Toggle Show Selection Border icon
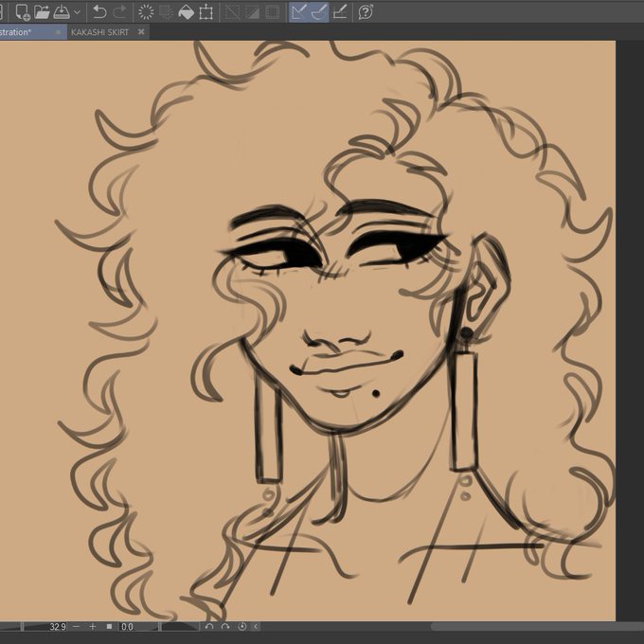Viewport: 644px width, 644px height. (x=273, y=12)
